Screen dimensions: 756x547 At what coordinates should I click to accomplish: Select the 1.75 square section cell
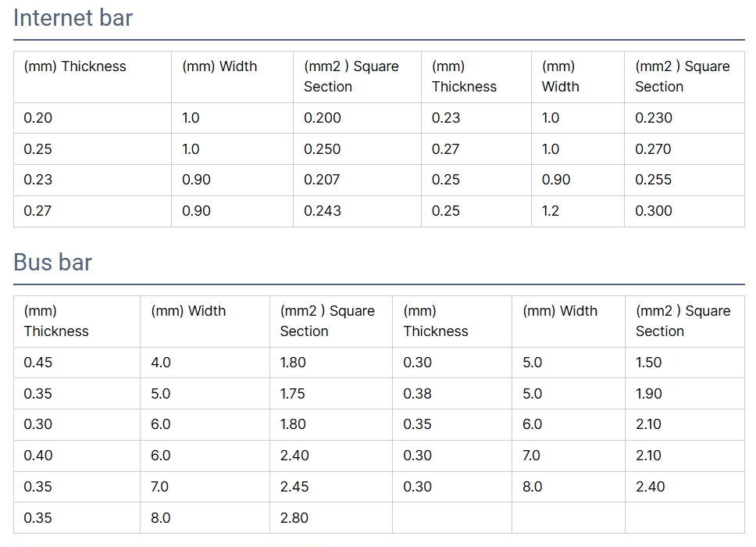(292, 394)
